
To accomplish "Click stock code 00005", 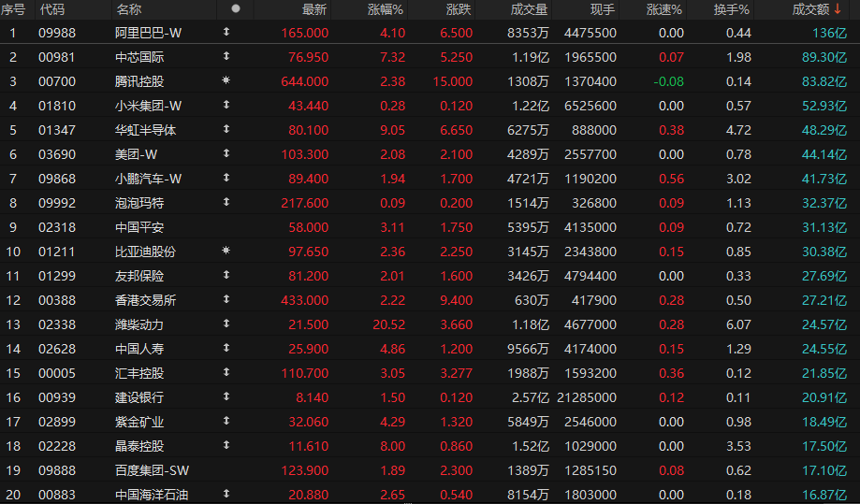I will [57, 373].
